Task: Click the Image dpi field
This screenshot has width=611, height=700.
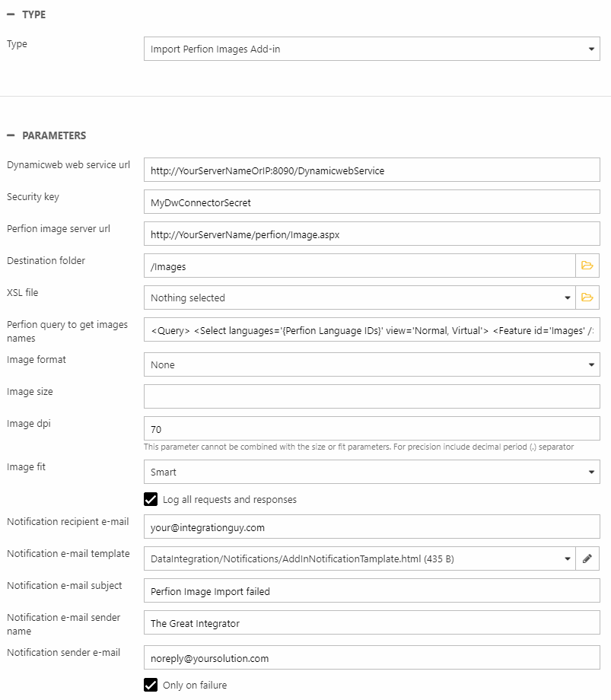Action: pyautogui.click(x=371, y=429)
